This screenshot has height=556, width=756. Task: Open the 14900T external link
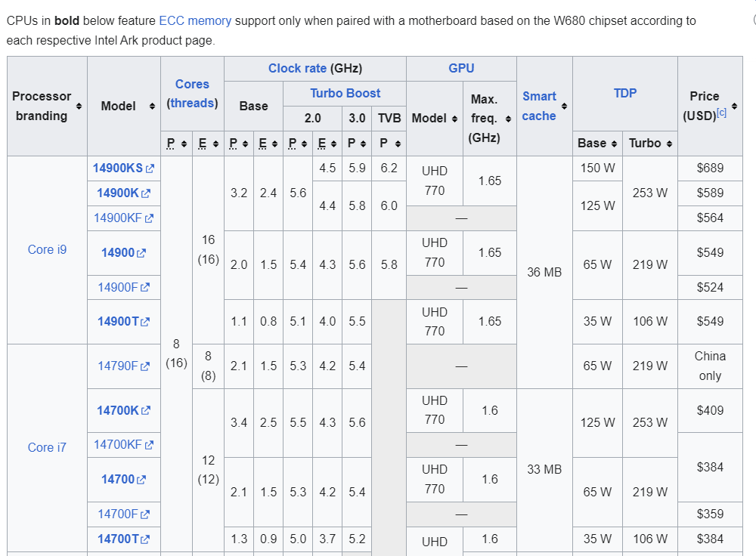pyautogui.click(x=123, y=321)
